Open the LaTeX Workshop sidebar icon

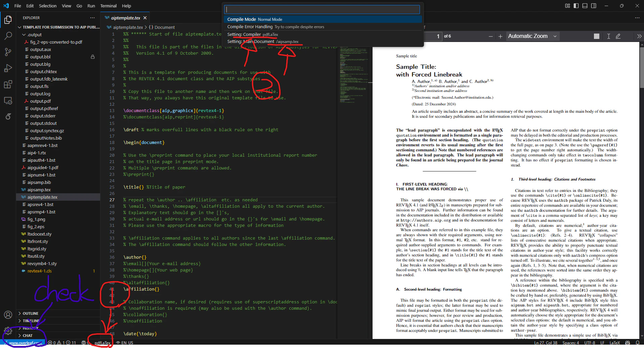(x=8, y=116)
